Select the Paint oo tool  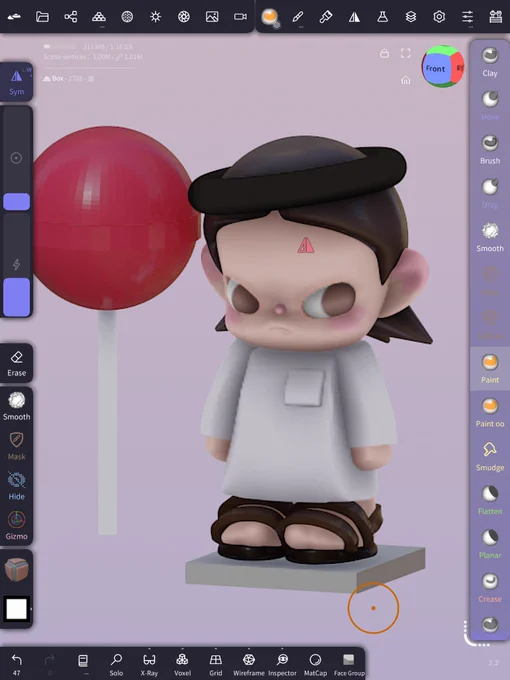(x=490, y=412)
